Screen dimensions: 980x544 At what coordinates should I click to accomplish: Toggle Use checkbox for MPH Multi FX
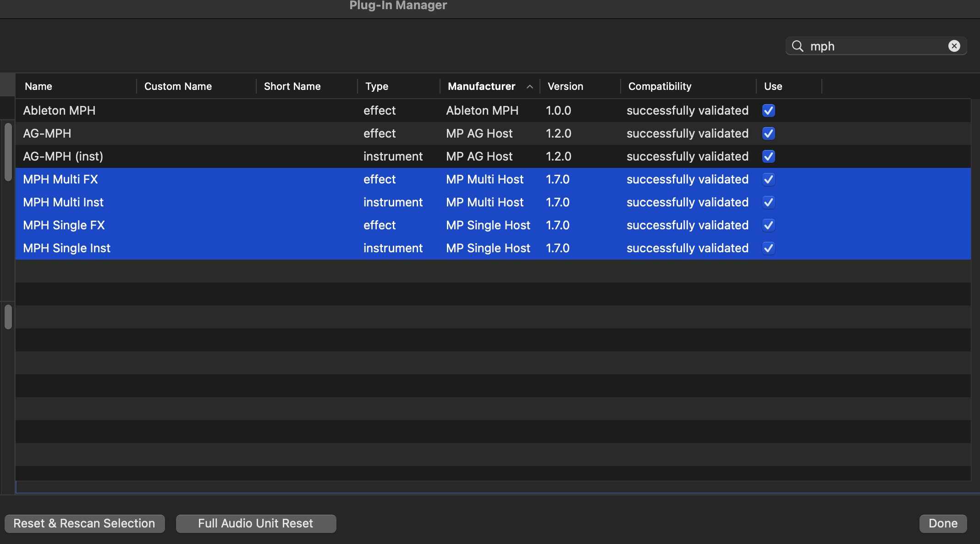point(768,179)
